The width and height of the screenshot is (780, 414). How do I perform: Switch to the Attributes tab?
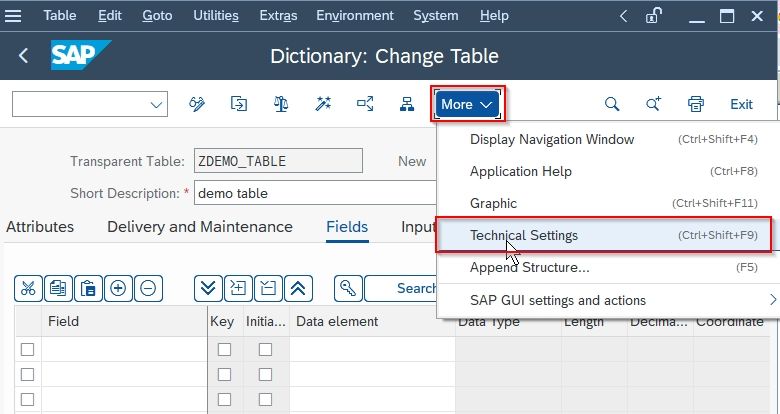(x=40, y=227)
